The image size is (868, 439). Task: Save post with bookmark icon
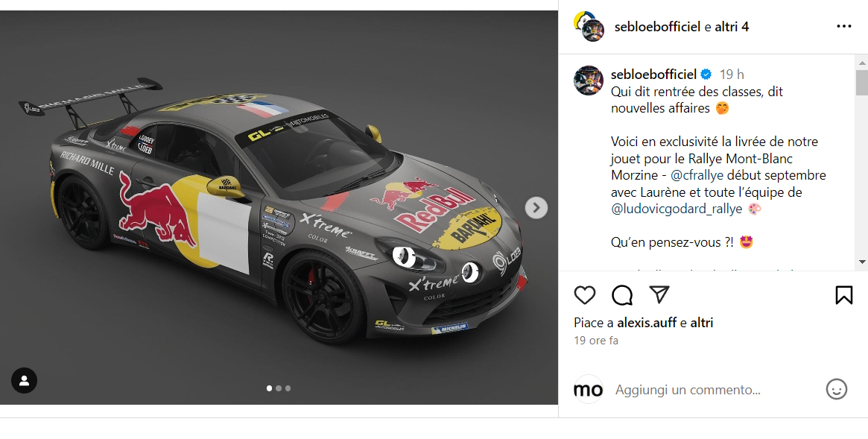click(843, 295)
